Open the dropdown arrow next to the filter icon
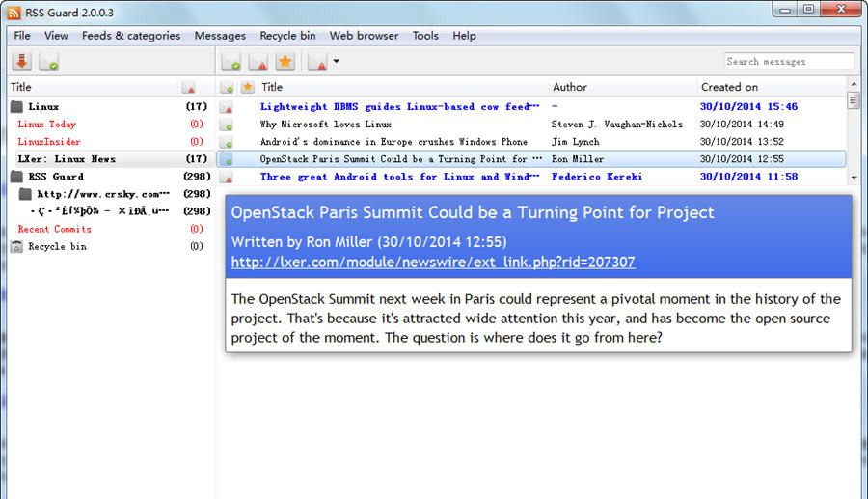Screen dimensions: 868x499 point(336,62)
